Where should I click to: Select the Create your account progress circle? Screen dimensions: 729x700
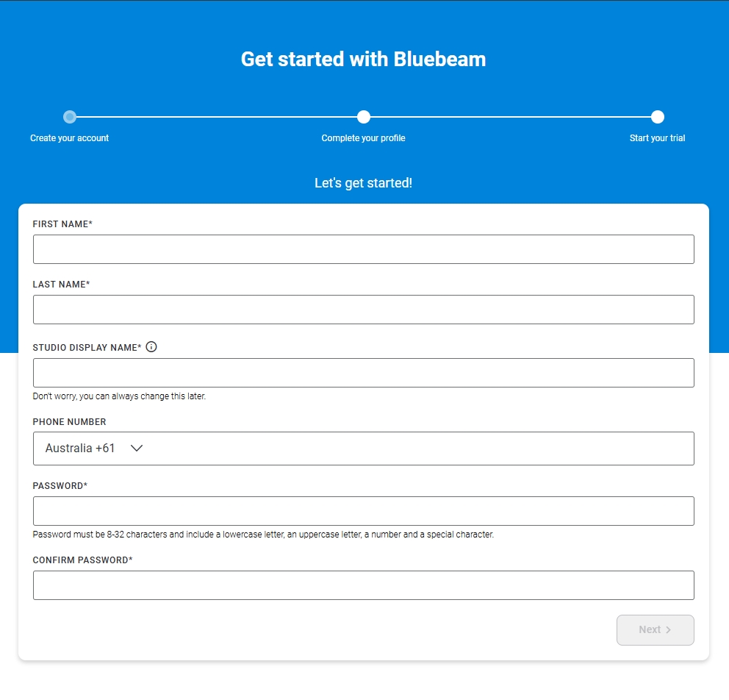pyautogui.click(x=70, y=116)
